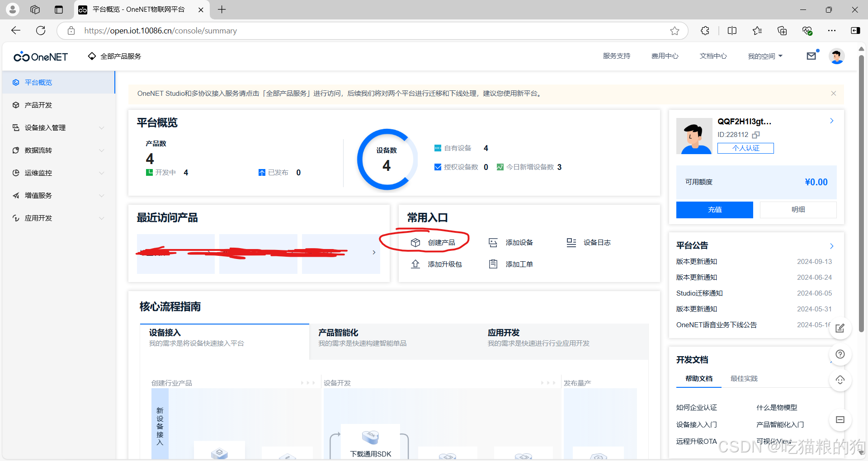The width and height of the screenshot is (868, 461).
Task: Click the 添加升级包 icon
Action: [416, 264]
